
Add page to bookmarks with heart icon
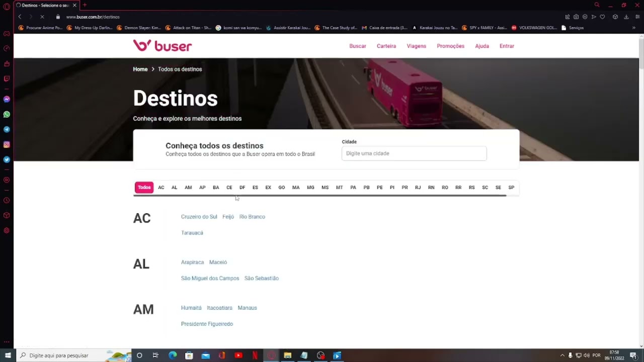602,17
